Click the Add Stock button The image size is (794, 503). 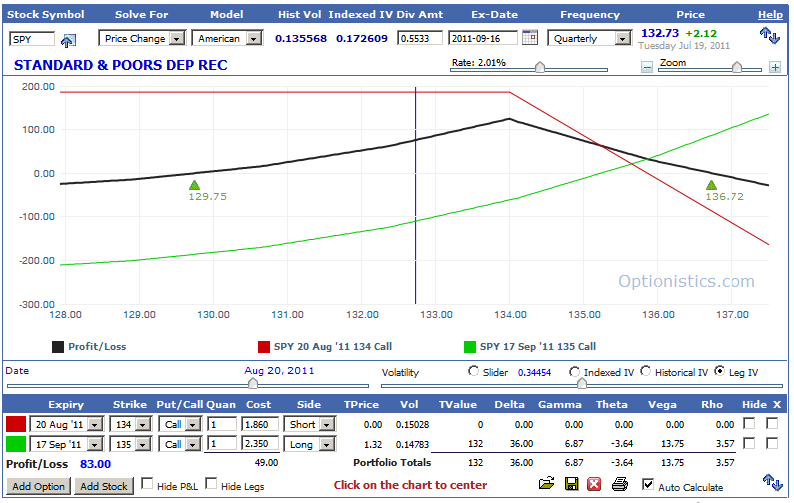point(104,487)
